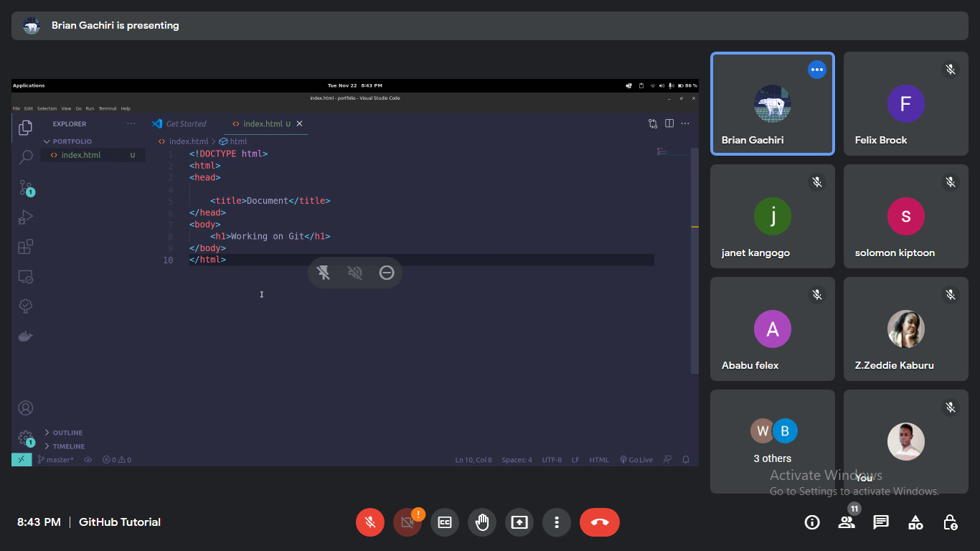
Task: Toggle the camera button with warning badge
Action: [407, 522]
